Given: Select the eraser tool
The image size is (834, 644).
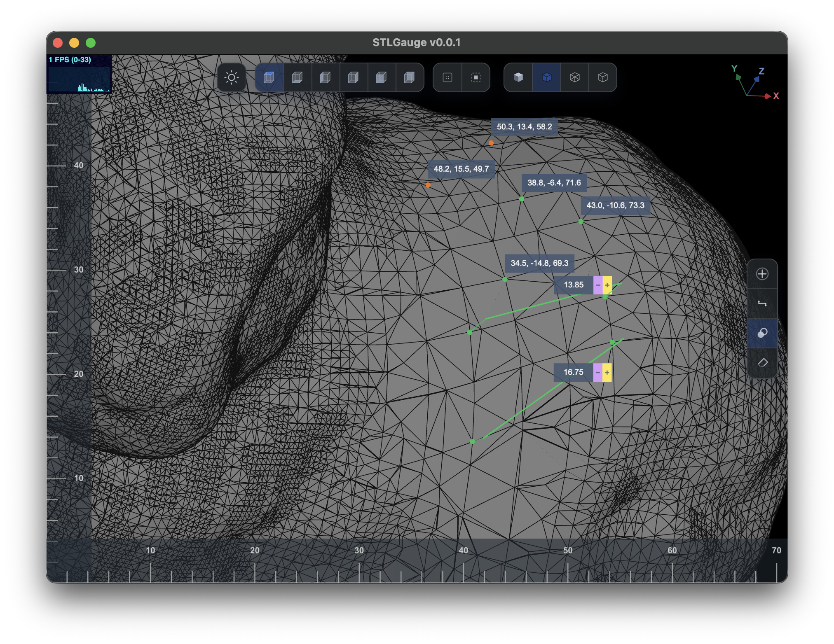Looking at the screenshot, I should (x=762, y=363).
